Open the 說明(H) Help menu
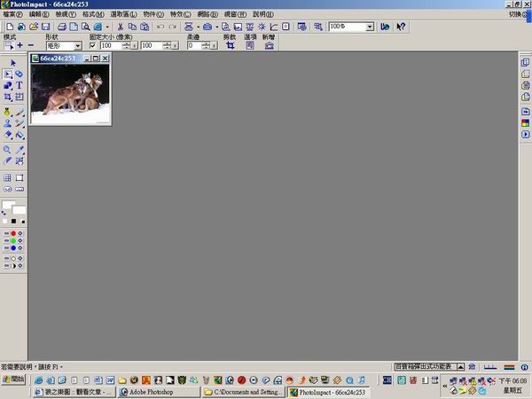Screen dimensions: 532x399 [263, 14]
